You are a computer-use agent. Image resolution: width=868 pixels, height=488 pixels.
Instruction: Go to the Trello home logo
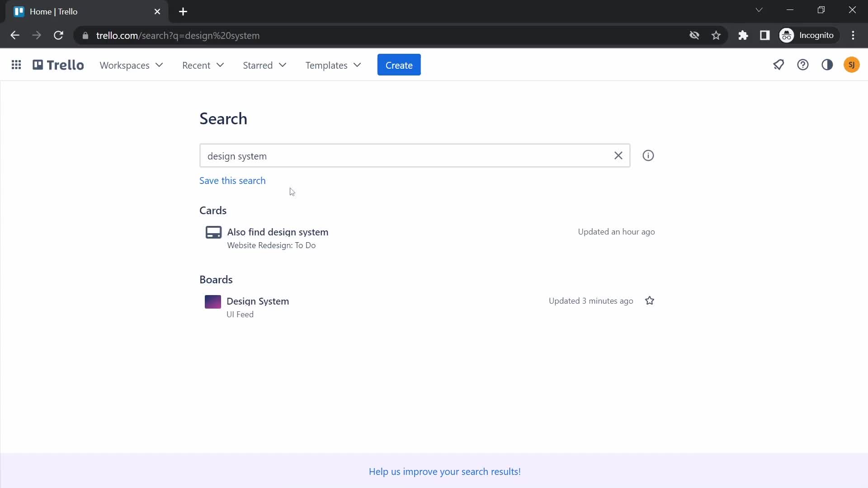point(58,65)
